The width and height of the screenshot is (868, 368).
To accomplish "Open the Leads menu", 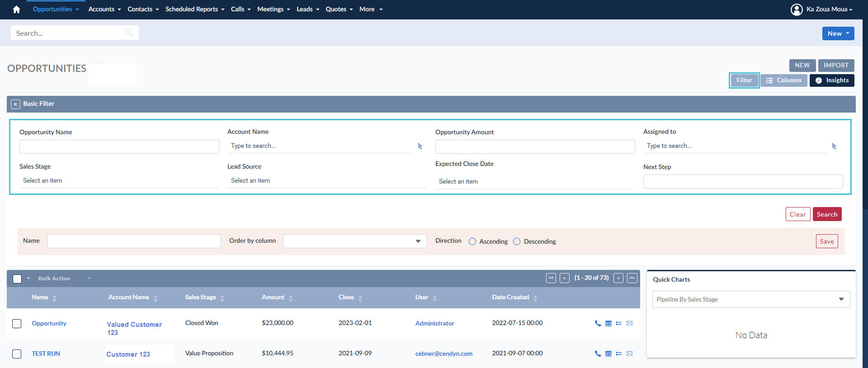I will tap(308, 9).
